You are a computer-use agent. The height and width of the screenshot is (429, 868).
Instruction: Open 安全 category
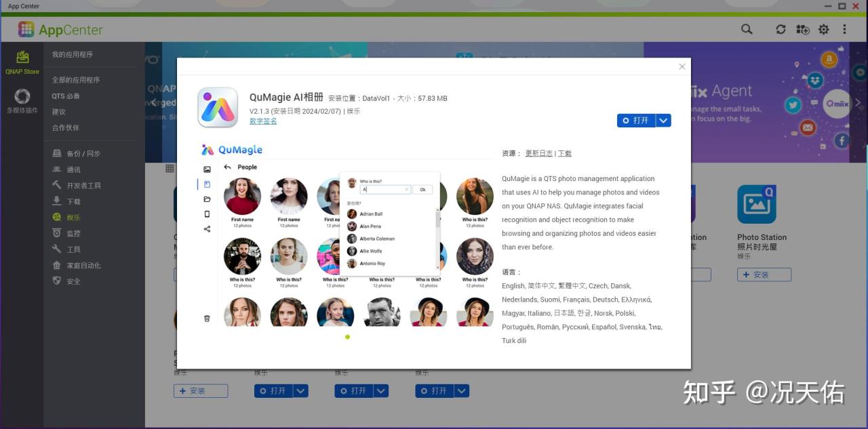coord(66,281)
